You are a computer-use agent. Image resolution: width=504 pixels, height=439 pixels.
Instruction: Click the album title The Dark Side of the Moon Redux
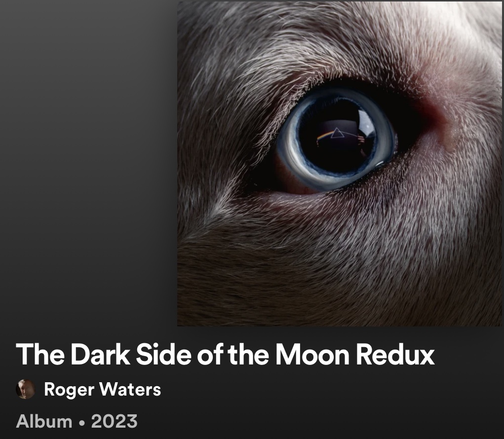(225, 354)
